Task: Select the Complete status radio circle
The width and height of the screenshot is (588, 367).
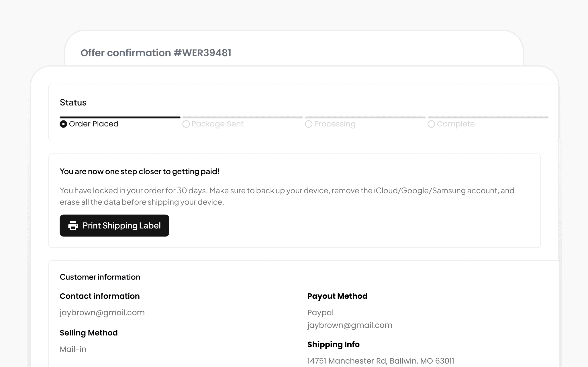Action: (431, 124)
